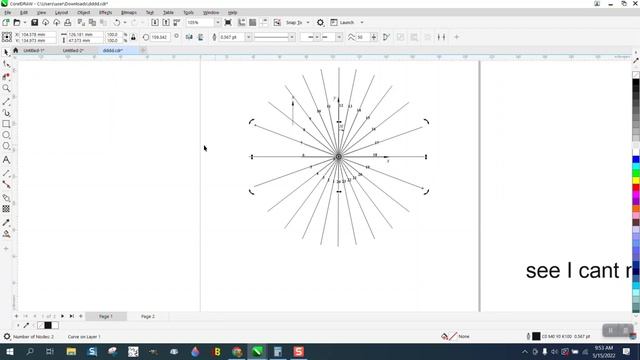Select the Text tool
The height and width of the screenshot is (360, 640).
6,160
